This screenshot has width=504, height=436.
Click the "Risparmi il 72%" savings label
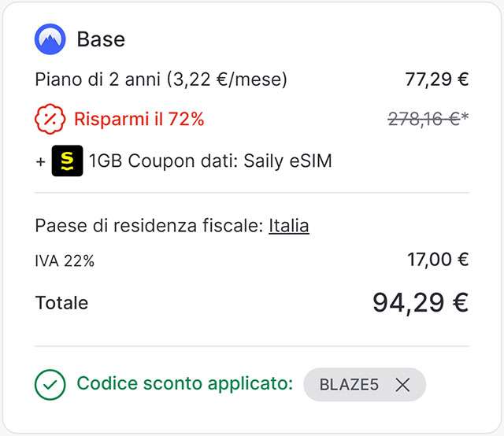click(x=139, y=120)
